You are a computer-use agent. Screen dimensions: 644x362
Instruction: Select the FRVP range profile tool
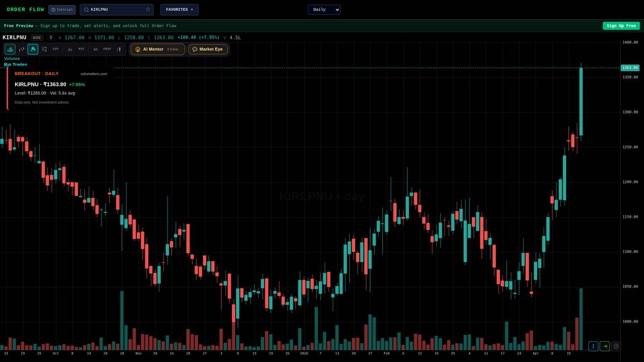click(x=107, y=49)
